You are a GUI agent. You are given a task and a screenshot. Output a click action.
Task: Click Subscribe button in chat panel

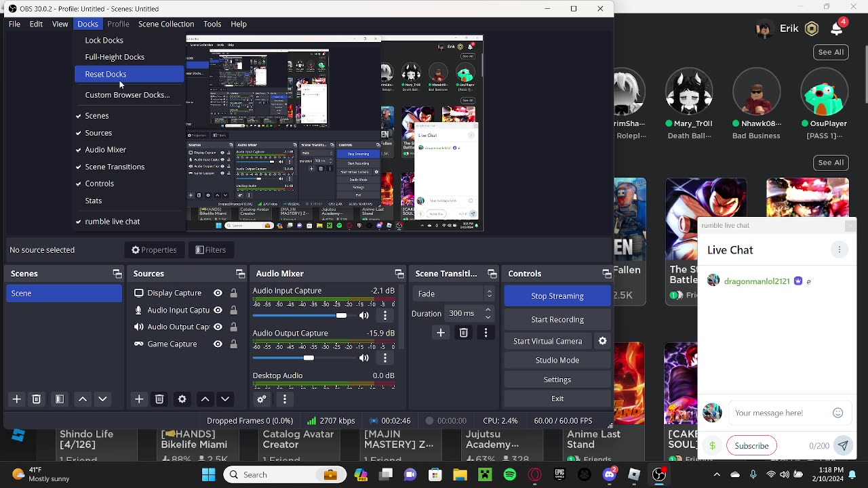point(751,446)
